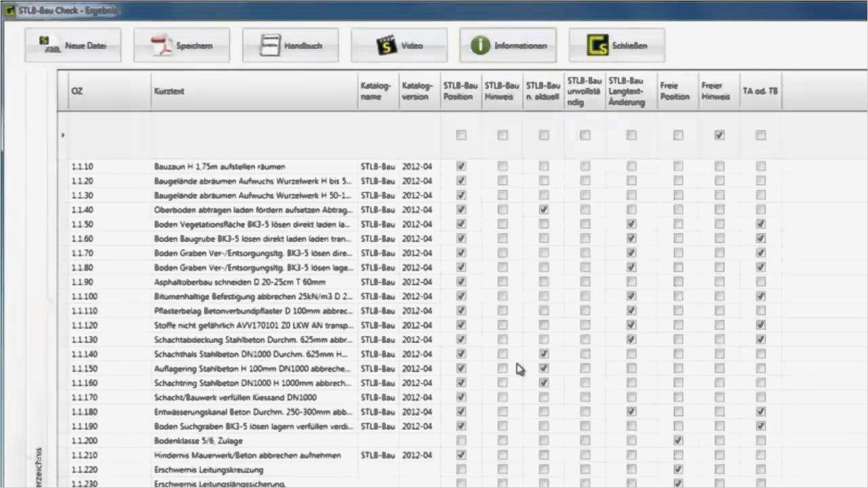
Task: Select the 'Auflagerung Stahlbeton H 100mm' row text
Action: pos(253,369)
